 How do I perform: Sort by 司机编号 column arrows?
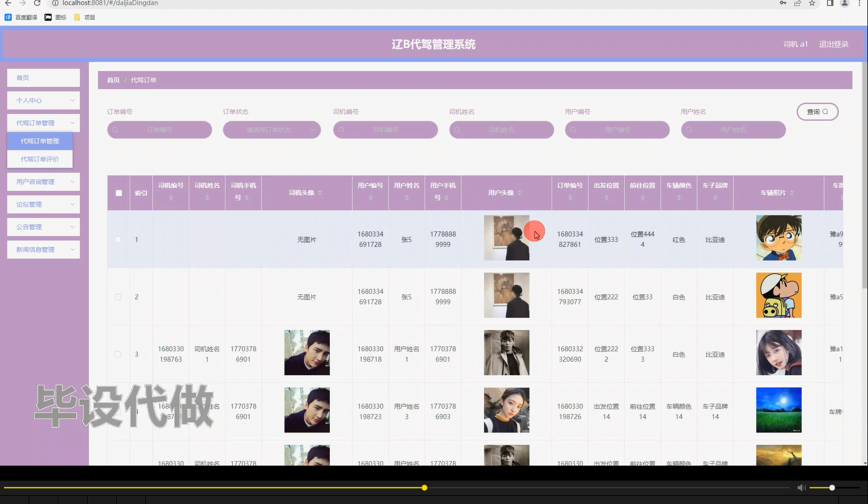click(171, 198)
